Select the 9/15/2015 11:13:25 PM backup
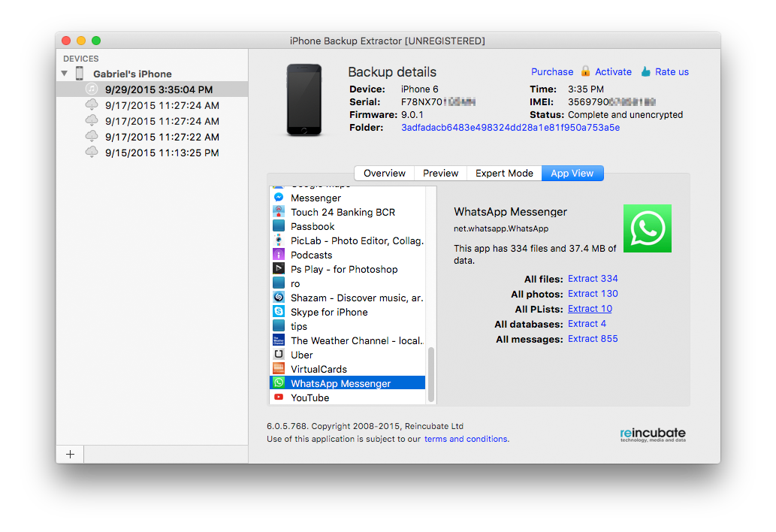Image resolution: width=776 pixels, height=532 pixels. point(162,153)
